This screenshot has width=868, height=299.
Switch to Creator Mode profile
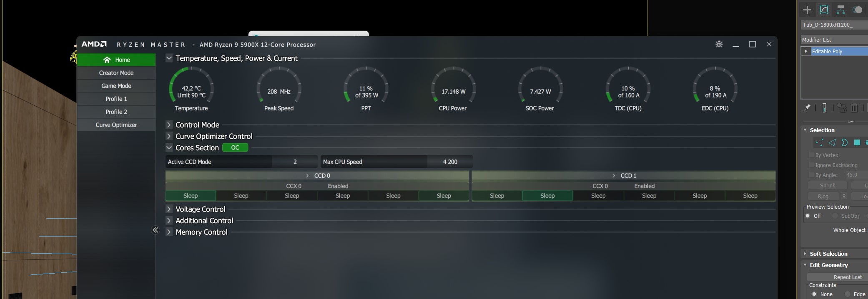116,73
